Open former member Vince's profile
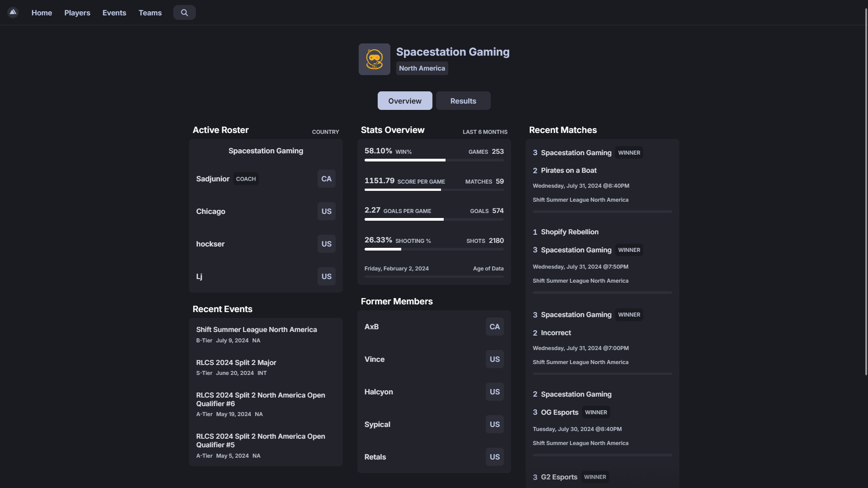Screen dimensions: 868x488 click(x=374, y=359)
